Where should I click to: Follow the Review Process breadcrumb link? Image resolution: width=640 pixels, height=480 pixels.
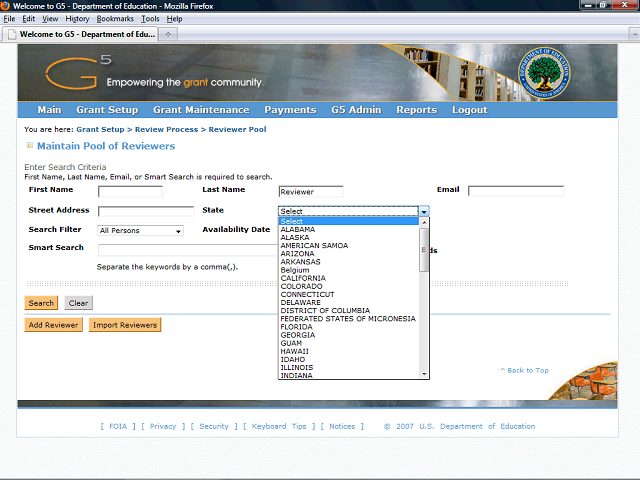167,129
